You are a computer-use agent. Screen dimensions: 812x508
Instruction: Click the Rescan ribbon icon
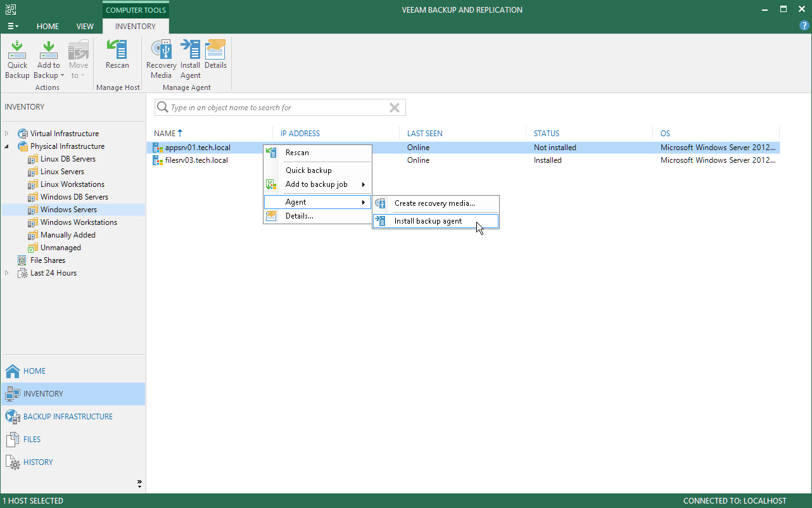pos(117,49)
